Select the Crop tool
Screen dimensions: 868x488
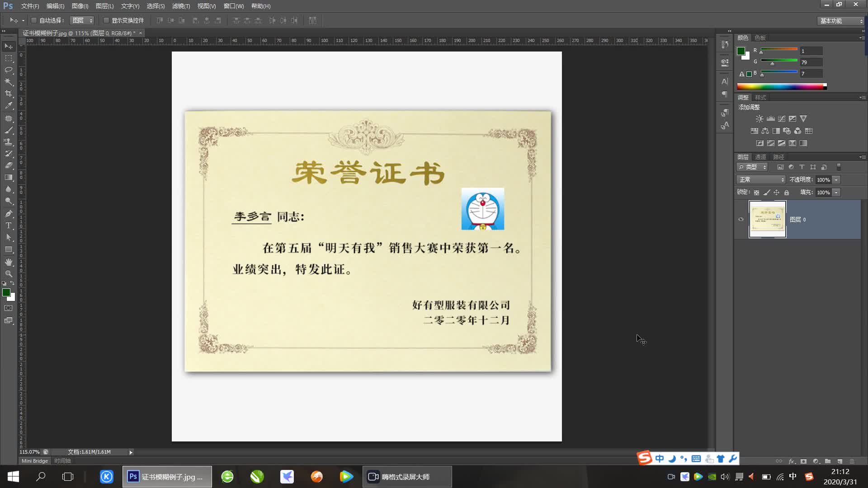click(x=9, y=94)
